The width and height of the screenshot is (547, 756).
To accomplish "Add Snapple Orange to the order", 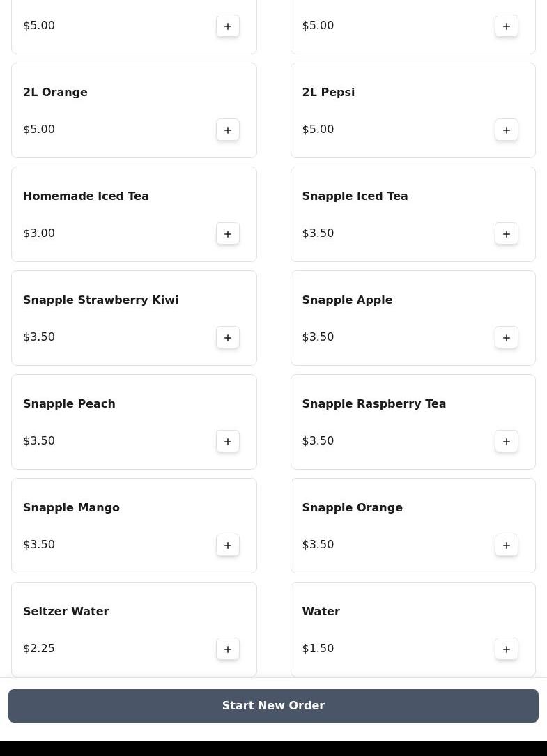I will click(x=507, y=545).
